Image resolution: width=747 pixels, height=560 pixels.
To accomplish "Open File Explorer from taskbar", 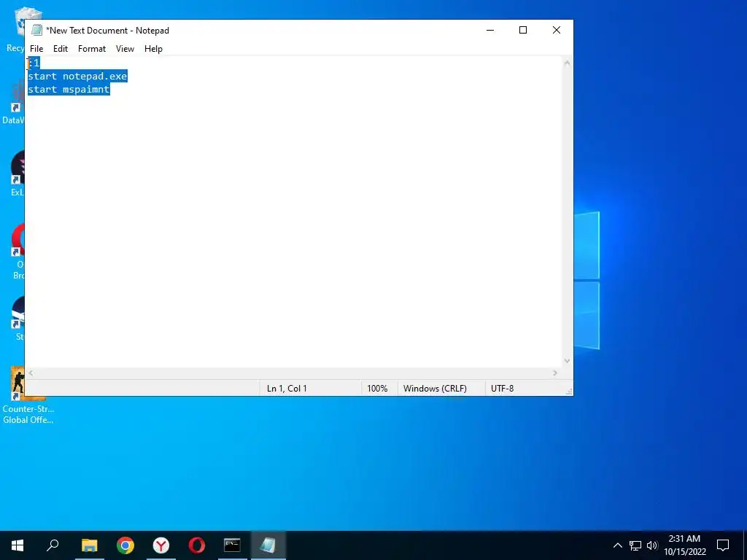I will (89, 545).
